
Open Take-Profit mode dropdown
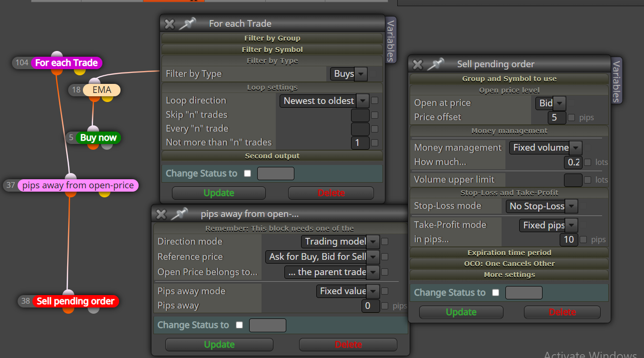548,225
